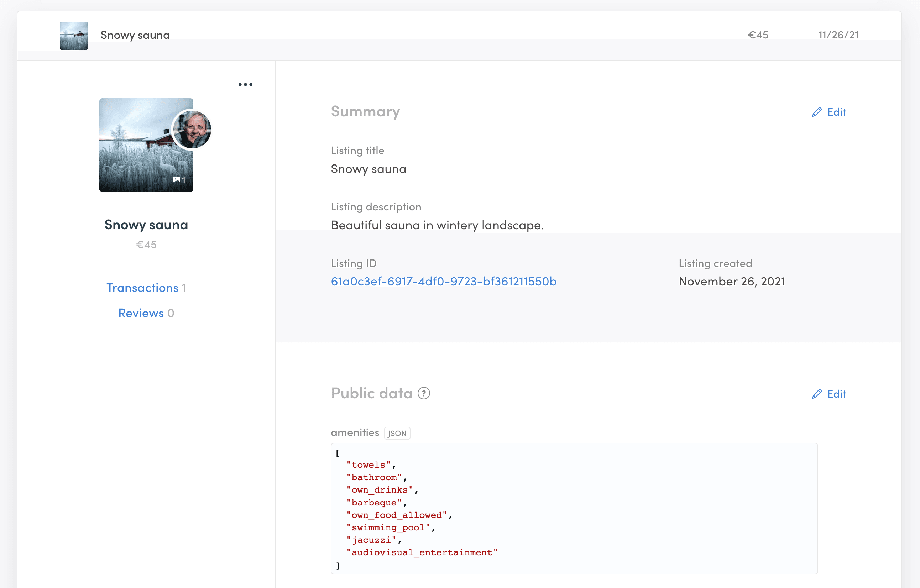Screen dimensions: 920x588
Task: Click the small Snowy sauna row thumbnail
Action: [74, 36]
